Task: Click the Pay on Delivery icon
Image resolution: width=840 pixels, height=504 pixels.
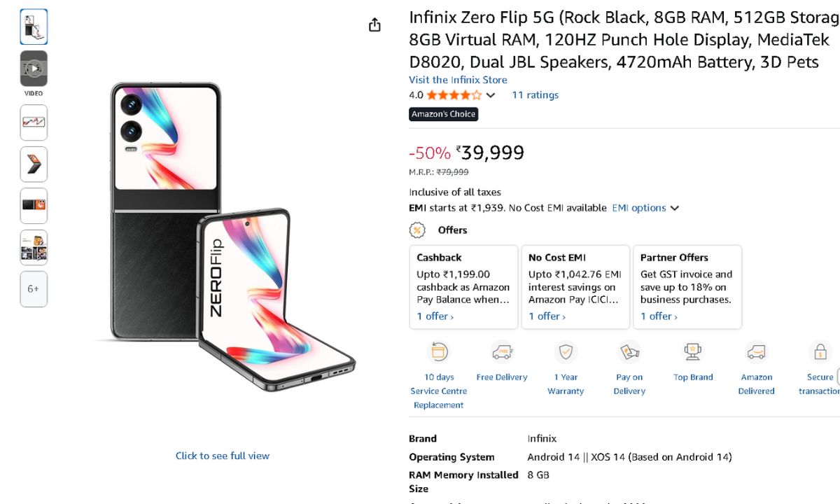Action: coord(629,352)
